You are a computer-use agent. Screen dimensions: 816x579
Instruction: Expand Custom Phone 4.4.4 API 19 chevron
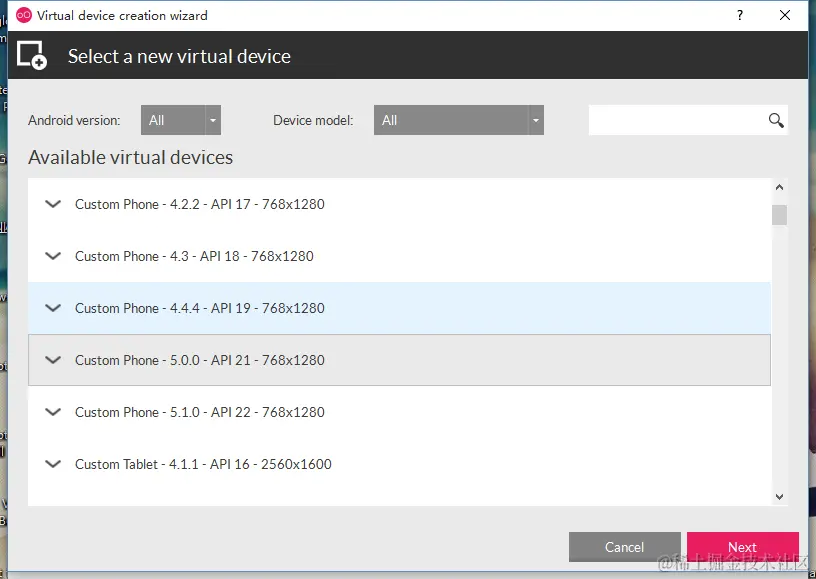pos(53,308)
